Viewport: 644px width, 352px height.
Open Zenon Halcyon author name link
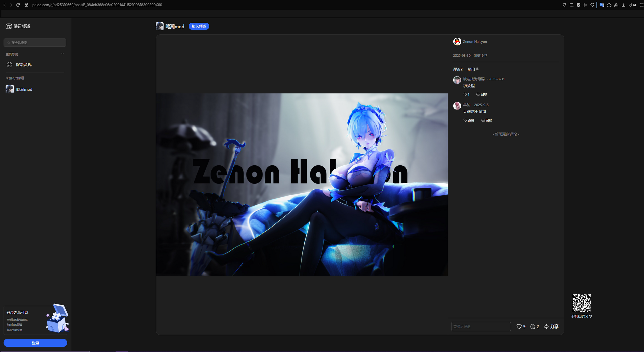475,42
